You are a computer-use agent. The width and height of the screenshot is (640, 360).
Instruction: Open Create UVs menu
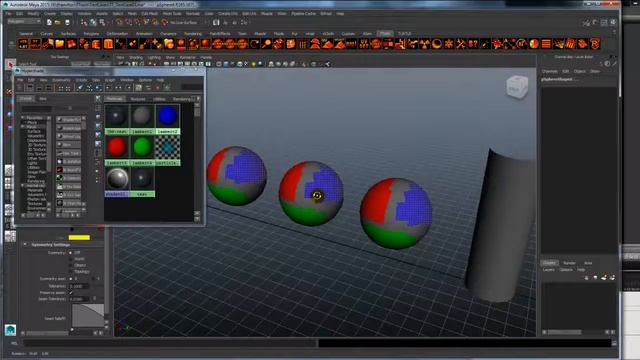(x=228, y=13)
